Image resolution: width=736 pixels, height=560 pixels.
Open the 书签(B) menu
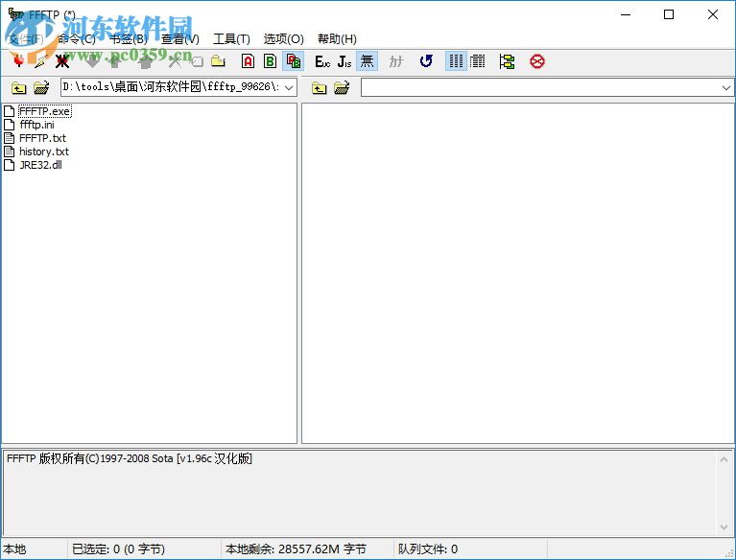tap(129, 39)
